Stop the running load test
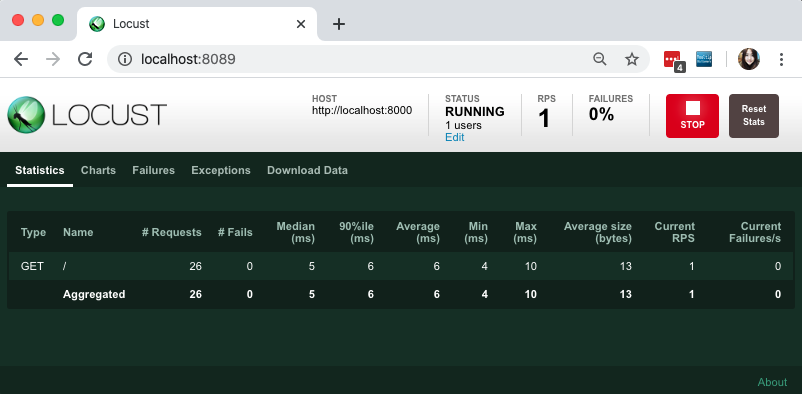This screenshot has width=802, height=394. (692, 116)
